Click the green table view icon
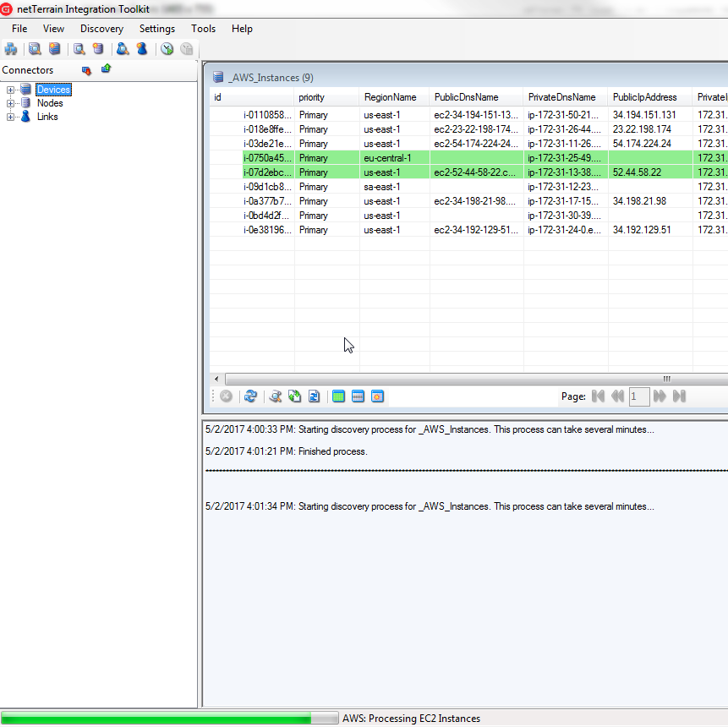Screen dimensions: 728x727 pos(338,396)
